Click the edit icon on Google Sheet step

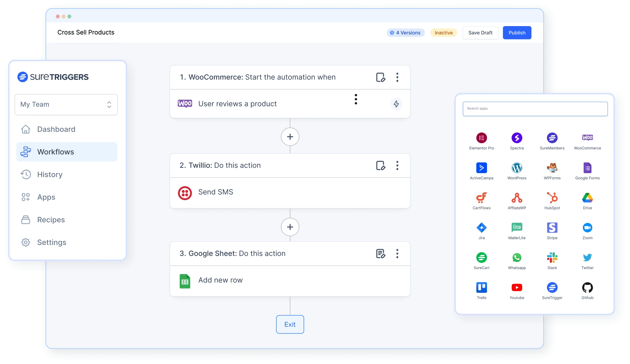coord(380,253)
